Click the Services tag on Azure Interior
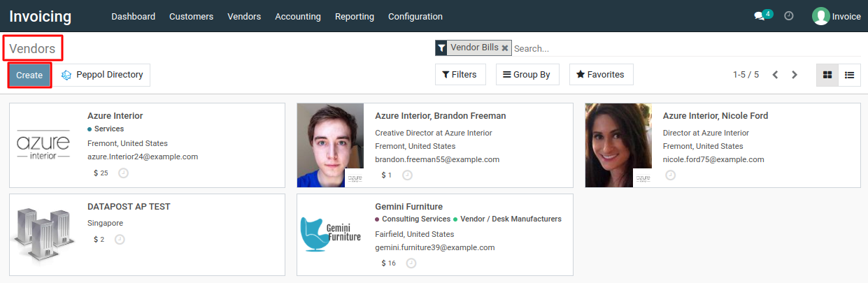Viewport: 868px width, 283px height. 106,129
